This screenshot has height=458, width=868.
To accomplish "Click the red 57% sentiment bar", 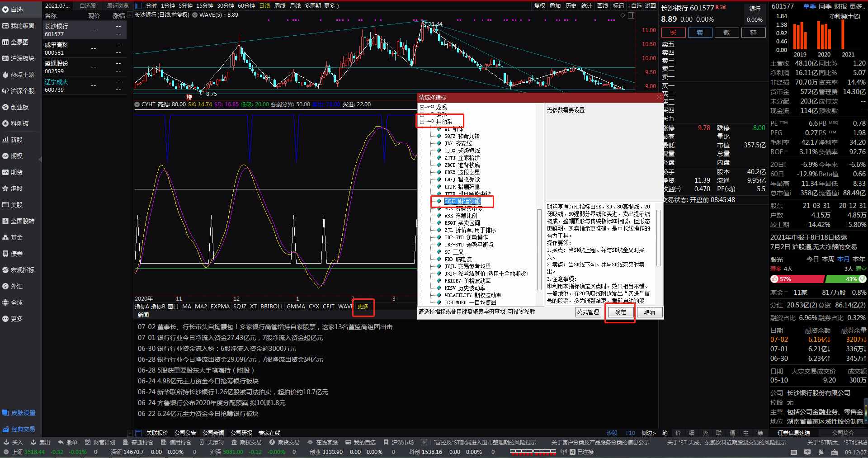I will [x=797, y=279].
